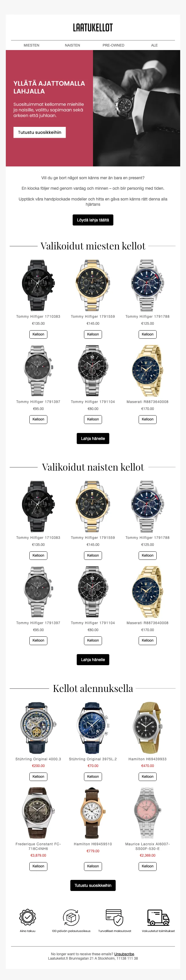Select the ALE navigation link
Screen dimensions: 186x980
[x=155, y=45]
